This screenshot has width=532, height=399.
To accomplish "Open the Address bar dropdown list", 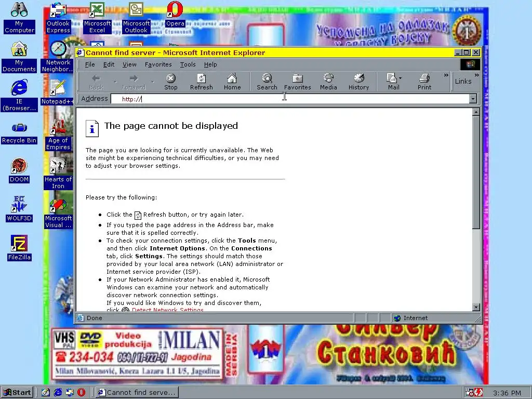I will [x=473, y=99].
